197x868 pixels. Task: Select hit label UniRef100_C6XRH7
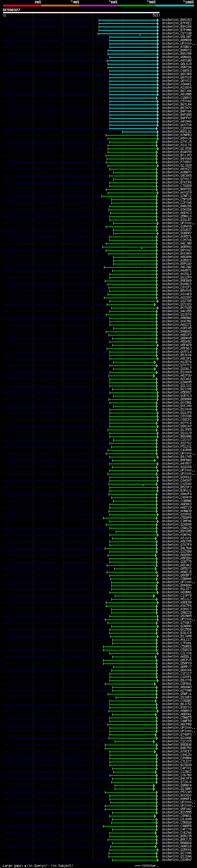point(177,860)
